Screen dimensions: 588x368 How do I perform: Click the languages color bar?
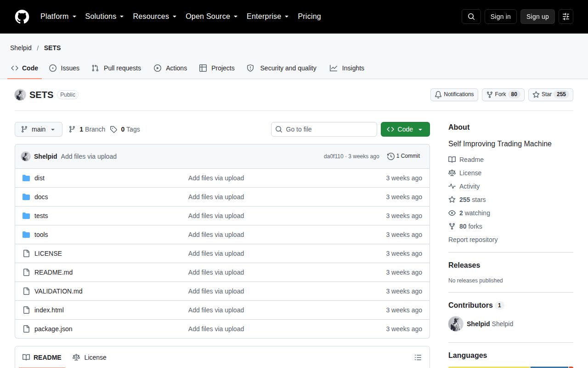click(511, 367)
